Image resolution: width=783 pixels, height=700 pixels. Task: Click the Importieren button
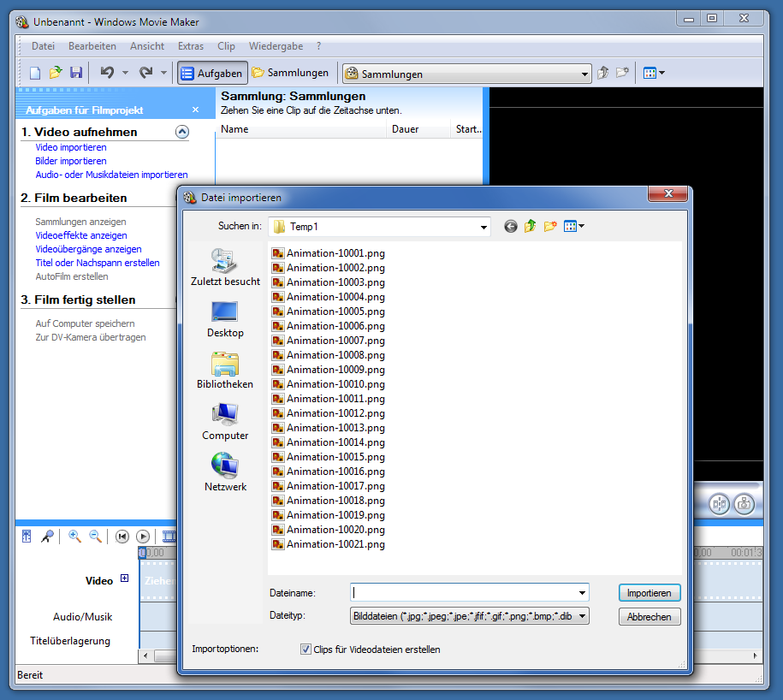click(650, 593)
